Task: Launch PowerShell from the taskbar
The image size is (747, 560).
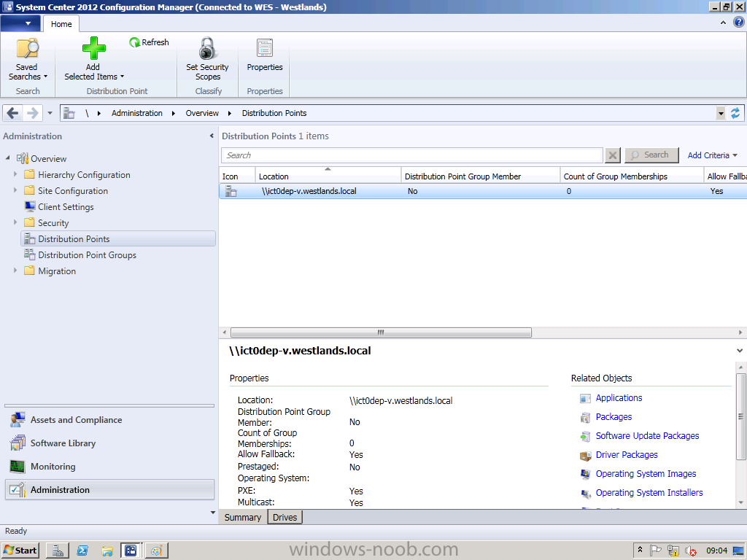Action: [82, 551]
